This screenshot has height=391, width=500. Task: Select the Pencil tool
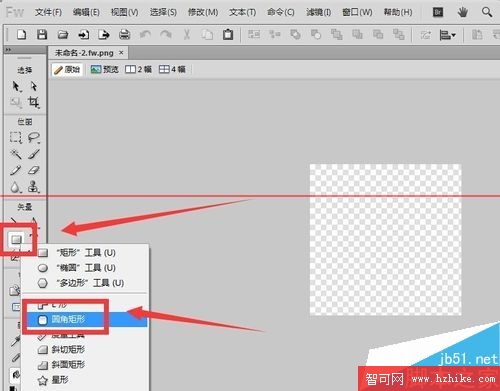(16, 170)
